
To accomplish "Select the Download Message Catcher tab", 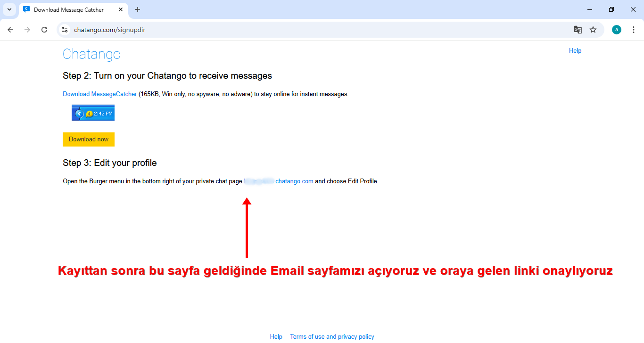I will (x=73, y=9).
